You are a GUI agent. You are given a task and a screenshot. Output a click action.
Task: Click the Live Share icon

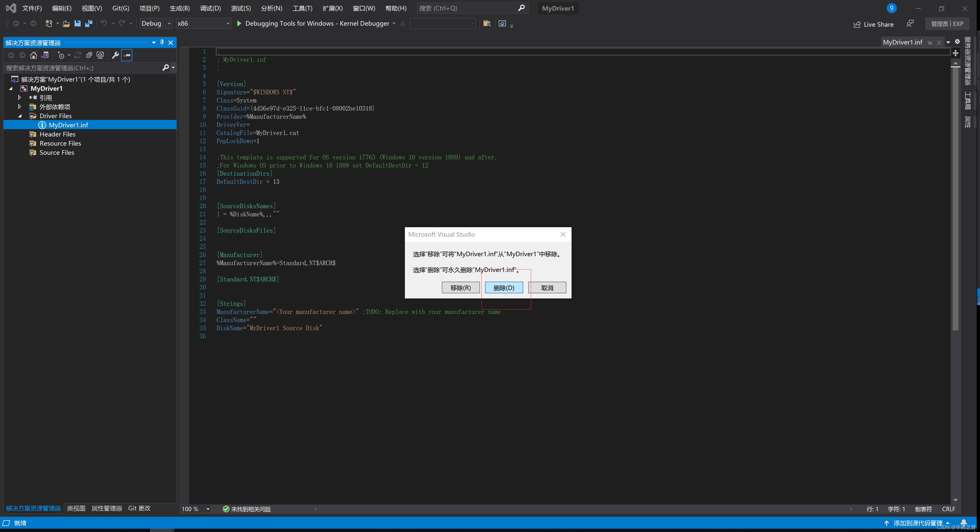[857, 24]
